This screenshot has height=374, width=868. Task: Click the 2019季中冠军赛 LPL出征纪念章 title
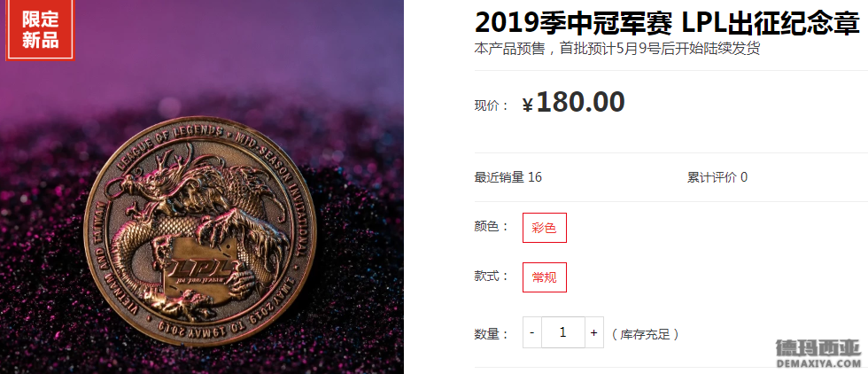click(x=667, y=24)
